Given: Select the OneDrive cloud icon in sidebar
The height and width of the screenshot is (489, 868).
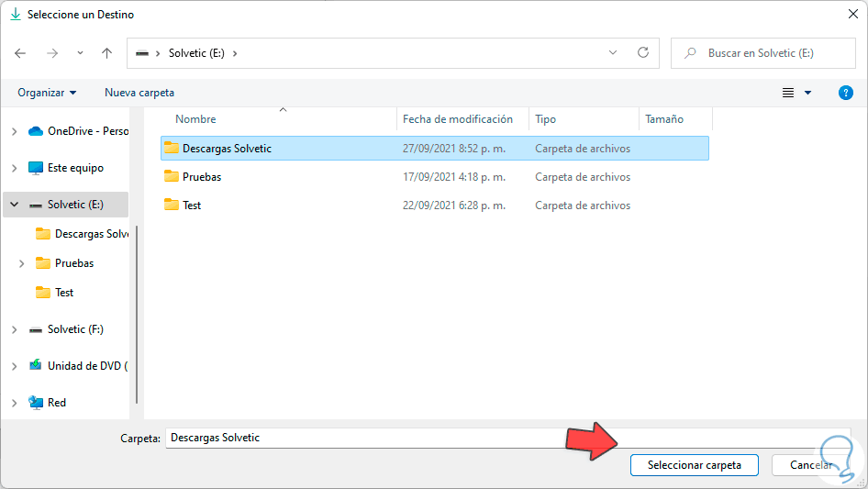Looking at the screenshot, I should (x=36, y=131).
